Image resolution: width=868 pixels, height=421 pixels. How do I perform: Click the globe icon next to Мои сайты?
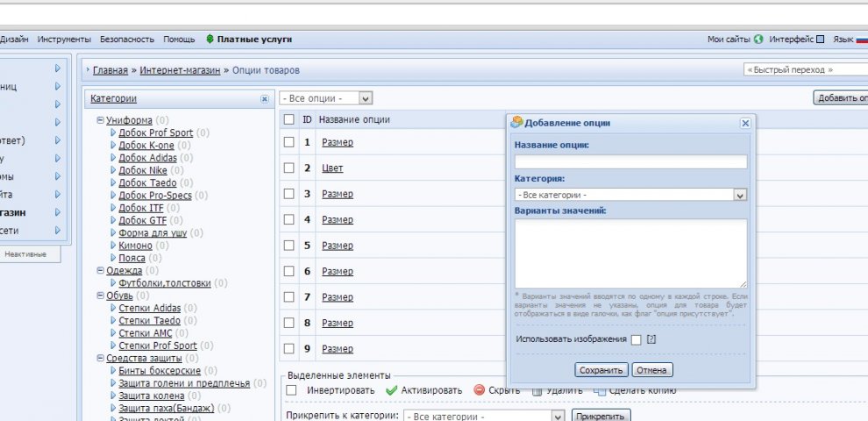pyautogui.click(x=758, y=39)
